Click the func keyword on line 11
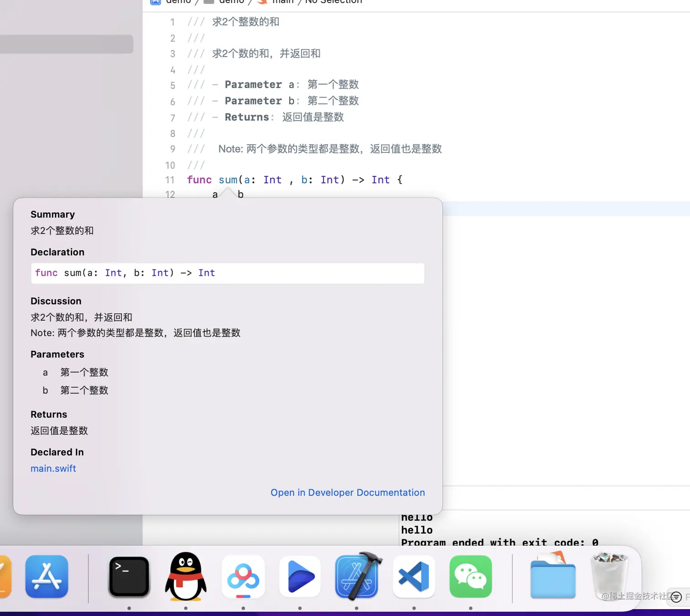 199,180
